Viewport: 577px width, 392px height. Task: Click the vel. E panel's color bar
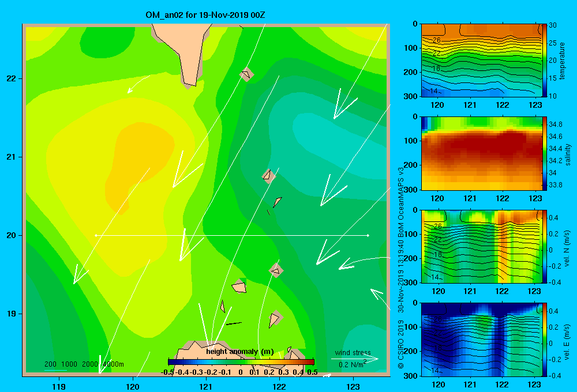(545, 340)
